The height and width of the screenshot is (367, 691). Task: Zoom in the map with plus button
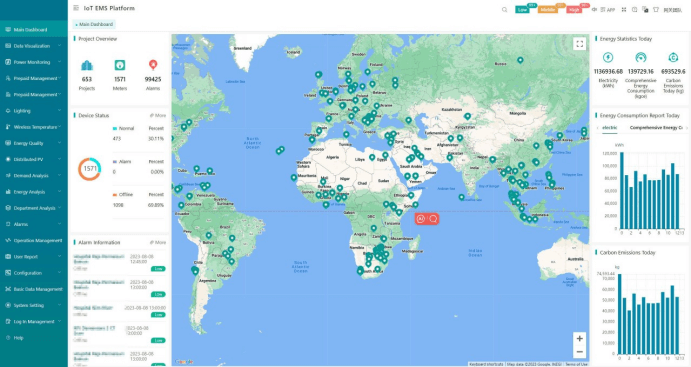point(580,338)
